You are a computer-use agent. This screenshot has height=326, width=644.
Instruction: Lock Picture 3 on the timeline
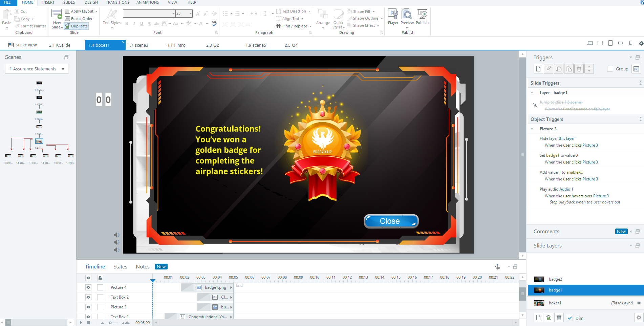point(100,307)
